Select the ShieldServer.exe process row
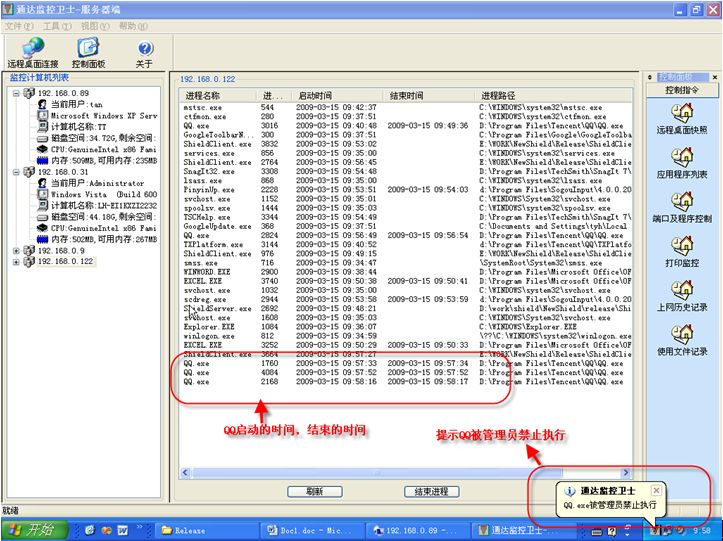Image resolution: width=723 pixels, height=541 pixels. [x=406, y=309]
